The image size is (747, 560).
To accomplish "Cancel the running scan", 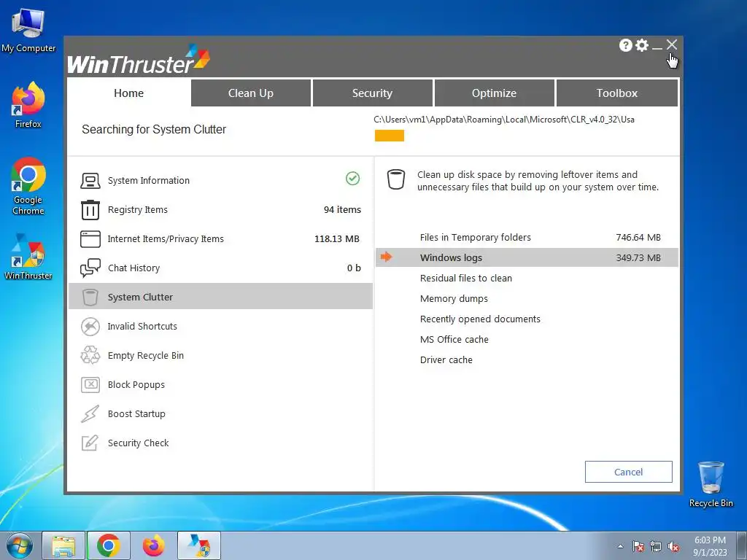I will (x=628, y=472).
